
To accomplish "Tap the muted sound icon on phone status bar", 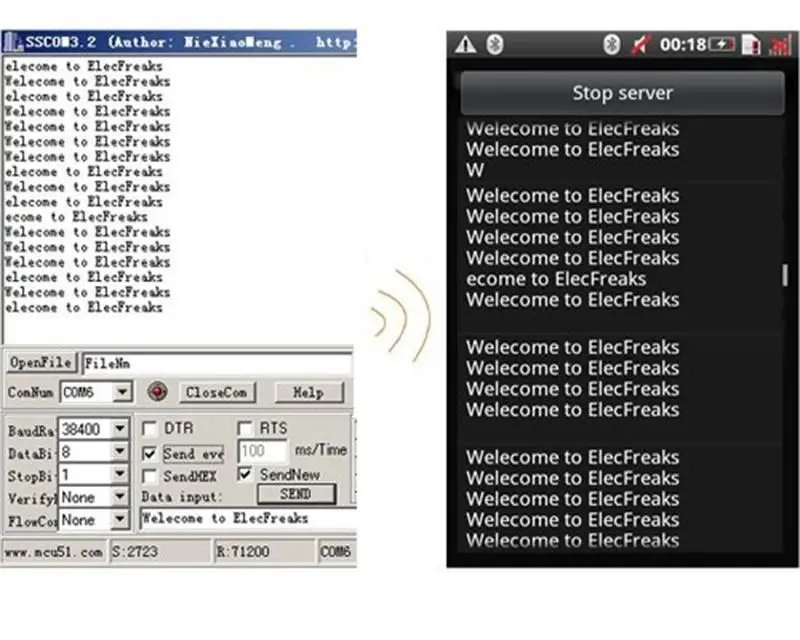I will [641, 45].
